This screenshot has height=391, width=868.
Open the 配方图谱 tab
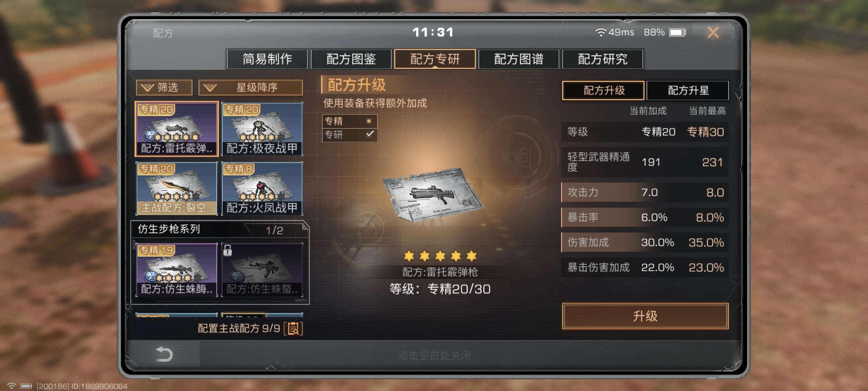click(x=518, y=59)
